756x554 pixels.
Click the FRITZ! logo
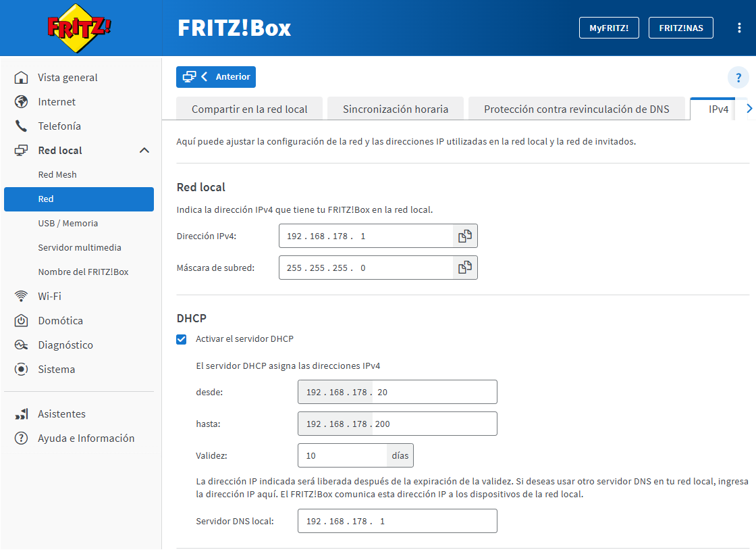(x=78, y=28)
